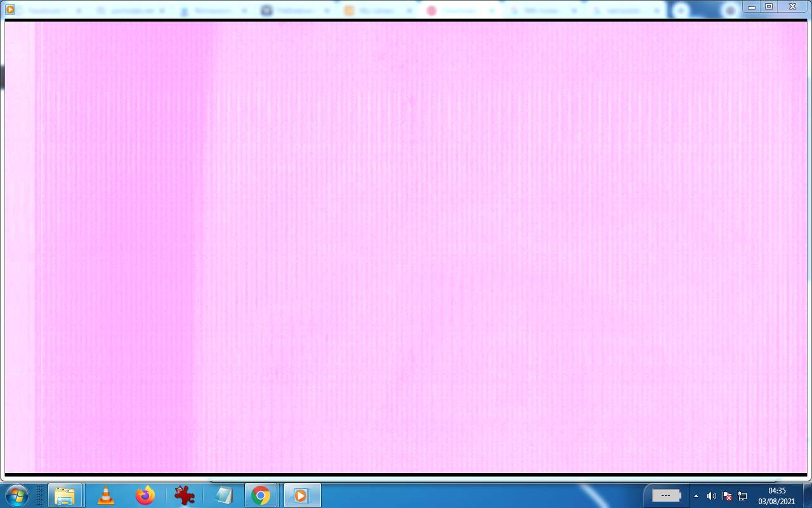This screenshot has height=508, width=812.
Task: Show hidden system tray icons
Action: pyautogui.click(x=696, y=496)
